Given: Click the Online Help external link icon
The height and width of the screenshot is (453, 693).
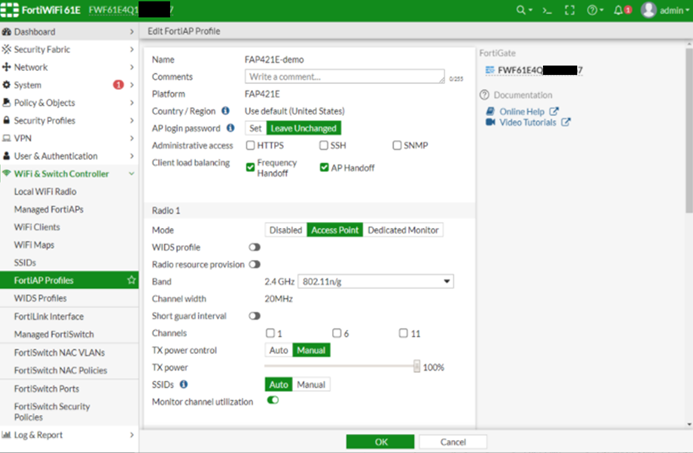Looking at the screenshot, I should click(554, 111).
